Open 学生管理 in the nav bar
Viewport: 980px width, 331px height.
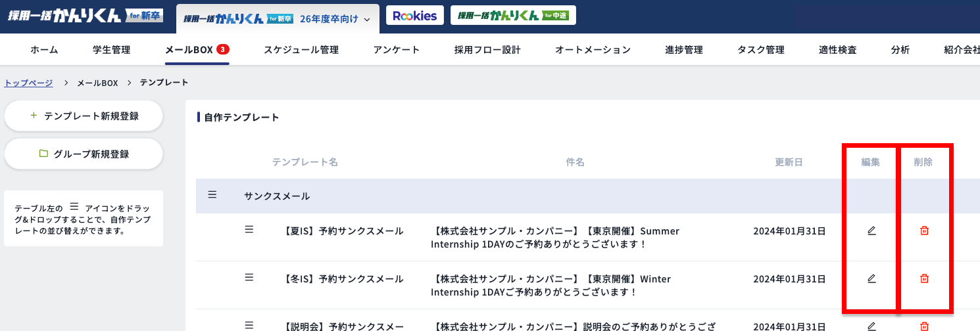coord(111,50)
